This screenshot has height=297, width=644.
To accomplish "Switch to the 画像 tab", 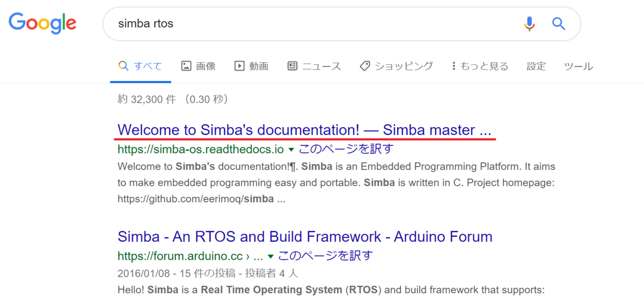I will (x=199, y=66).
